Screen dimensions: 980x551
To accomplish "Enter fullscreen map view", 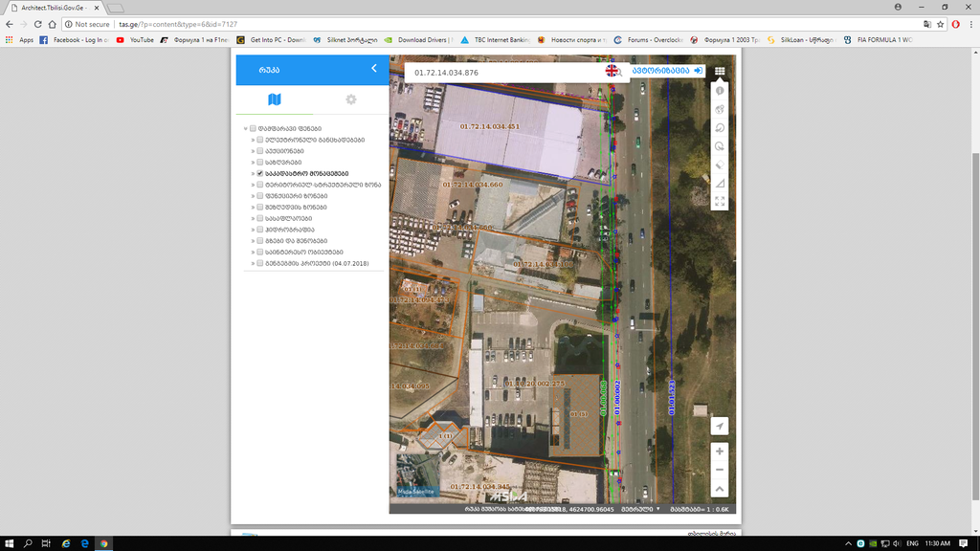I will pos(720,201).
